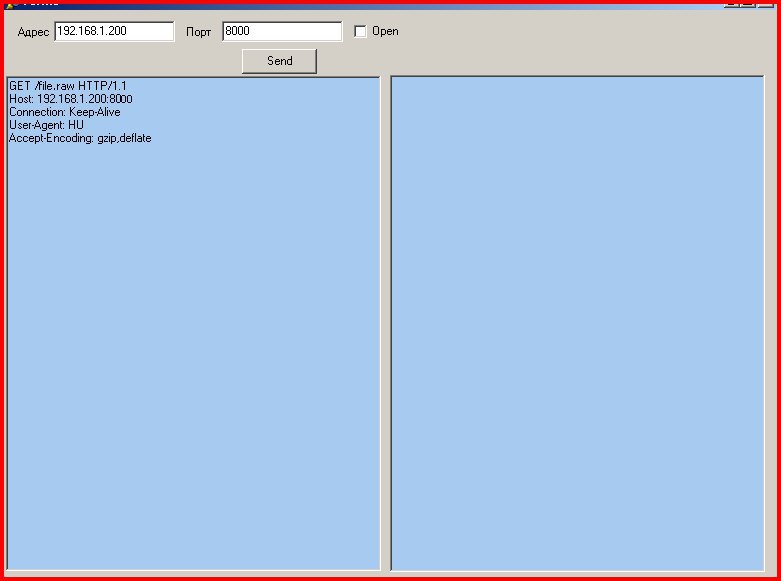Focus the Порт field showing 8000
Viewport: 781px width, 581px height.
coord(282,31)
